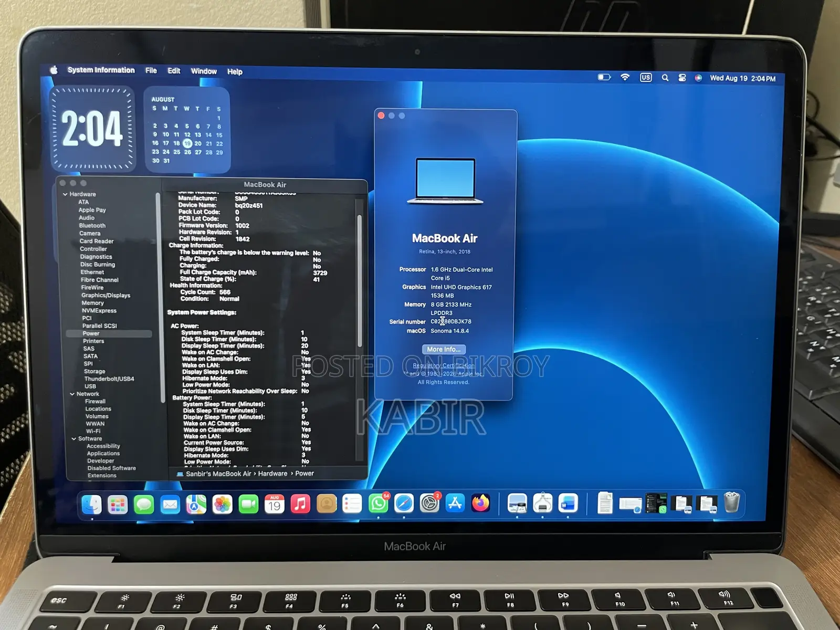Select Audio in the sidebar
This screenshot has height=630, width=840.
87,218
